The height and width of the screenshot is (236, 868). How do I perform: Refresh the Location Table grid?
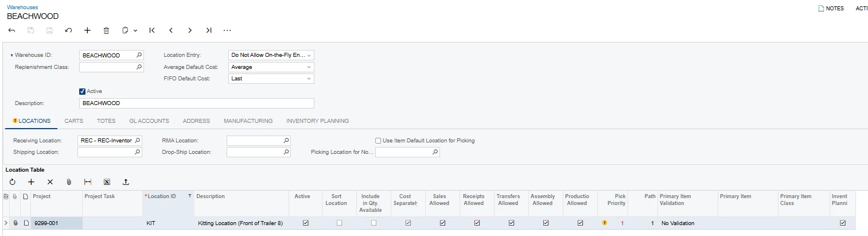13,181
